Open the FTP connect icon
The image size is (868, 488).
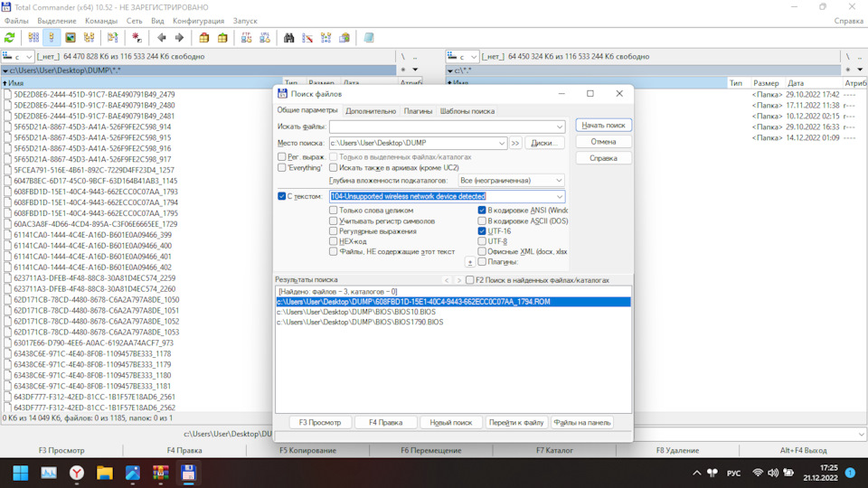click(x=246, y=38)
